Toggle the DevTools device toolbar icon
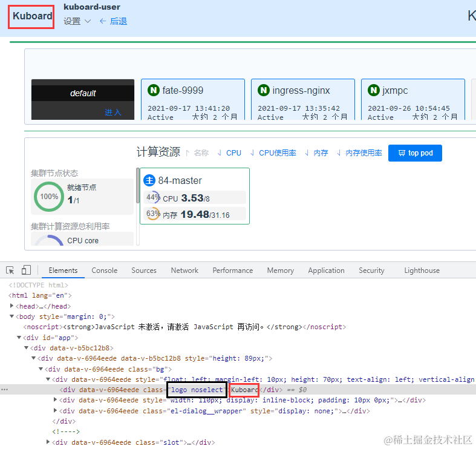The height and width of the screenshot is (449, 476). 26,270
